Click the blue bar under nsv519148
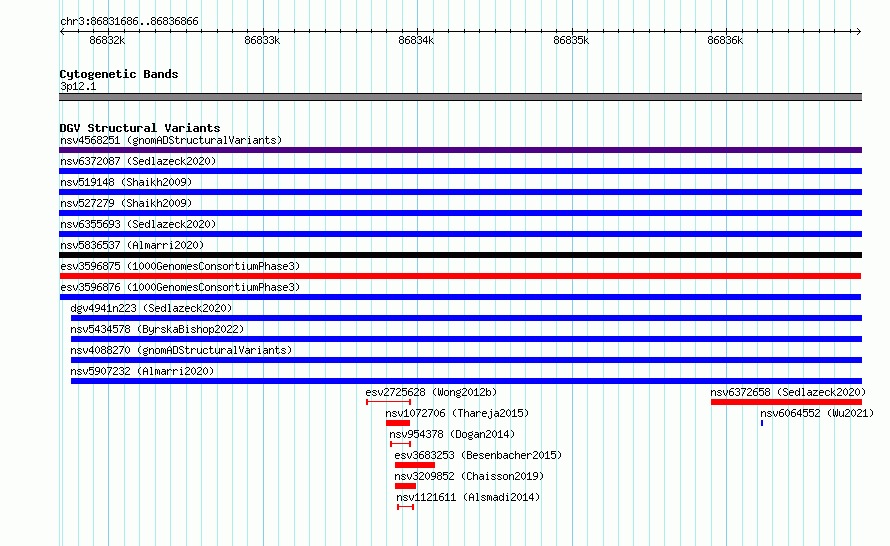The image size is (890, 546). [460, 192]
